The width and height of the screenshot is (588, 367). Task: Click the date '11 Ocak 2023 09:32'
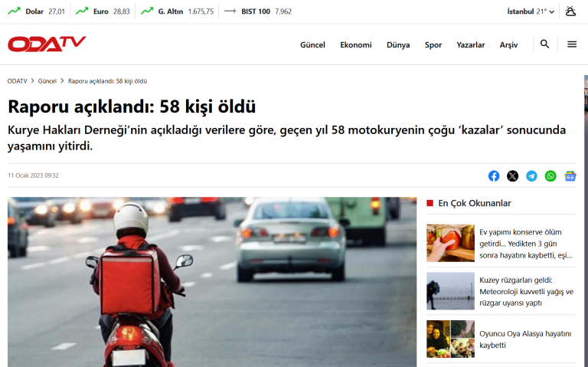point(33,175)
